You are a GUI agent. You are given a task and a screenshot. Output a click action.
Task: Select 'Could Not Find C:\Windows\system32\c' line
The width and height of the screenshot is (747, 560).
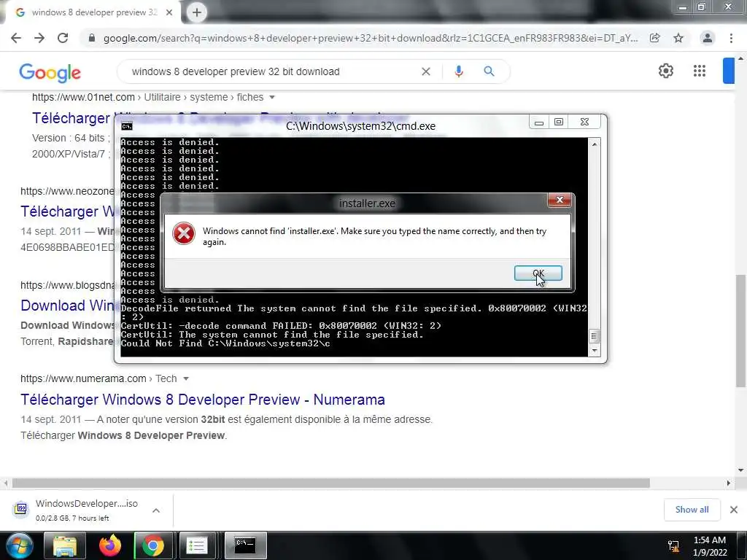coord(225,343)
